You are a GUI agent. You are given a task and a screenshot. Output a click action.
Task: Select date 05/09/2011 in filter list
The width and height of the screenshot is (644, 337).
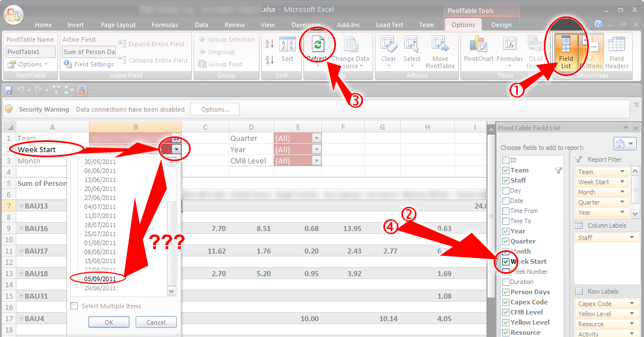[x=100, y=278]
